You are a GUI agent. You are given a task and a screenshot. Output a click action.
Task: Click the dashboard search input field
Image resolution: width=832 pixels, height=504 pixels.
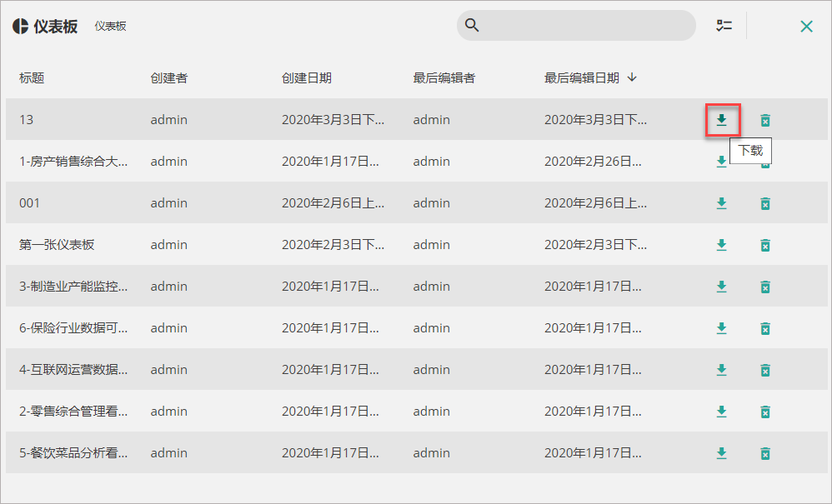click(576, 26)
